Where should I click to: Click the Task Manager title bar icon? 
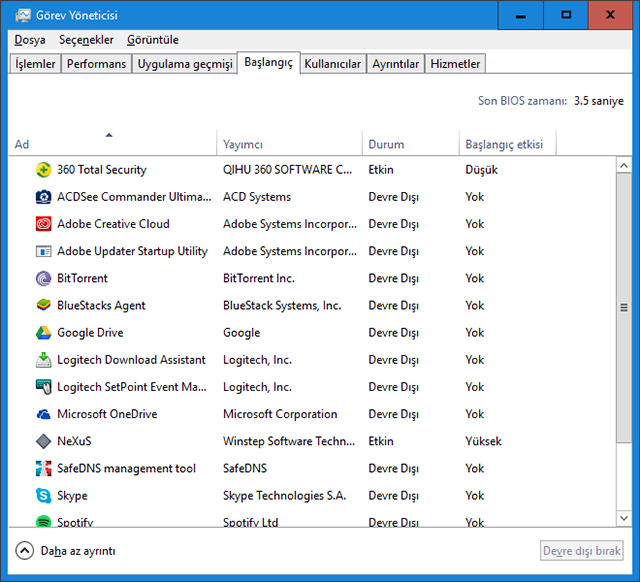[23, 16]
